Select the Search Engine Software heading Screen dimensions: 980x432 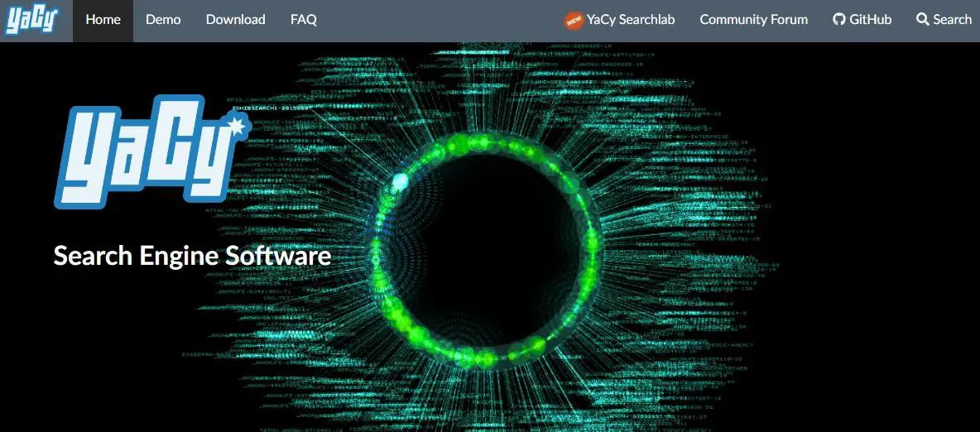click(x=192, y=257)
